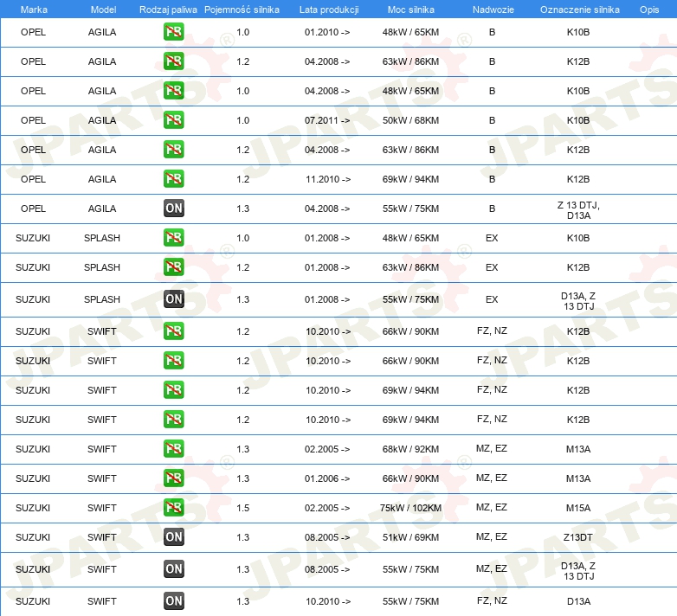Click the Model column header
The height and width of the screenshot is (616, 677).
(x=103, y=10)
